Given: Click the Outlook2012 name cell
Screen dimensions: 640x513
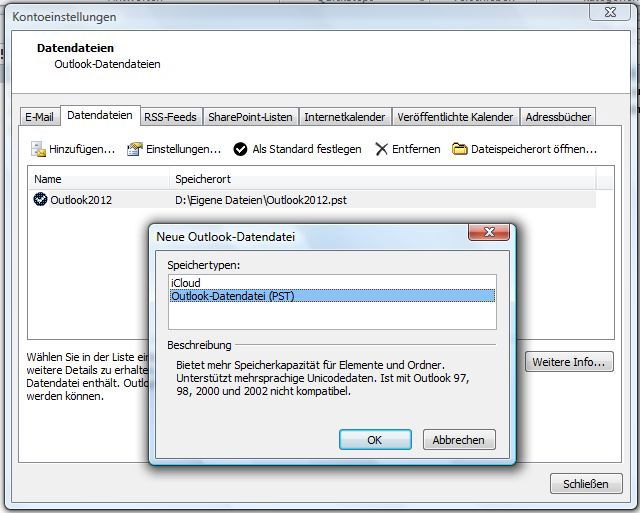Looking at the screenshot, I should pos(81,200).
